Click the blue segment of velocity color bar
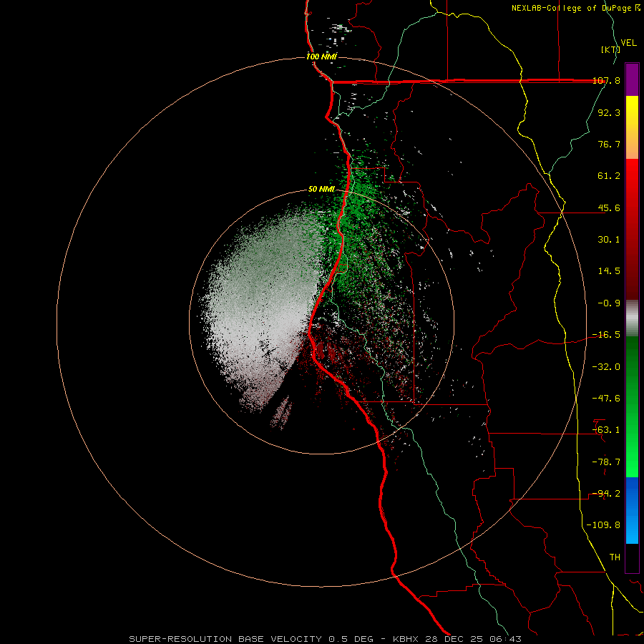The height and width of the screenshot is (644, 644). 632,510
